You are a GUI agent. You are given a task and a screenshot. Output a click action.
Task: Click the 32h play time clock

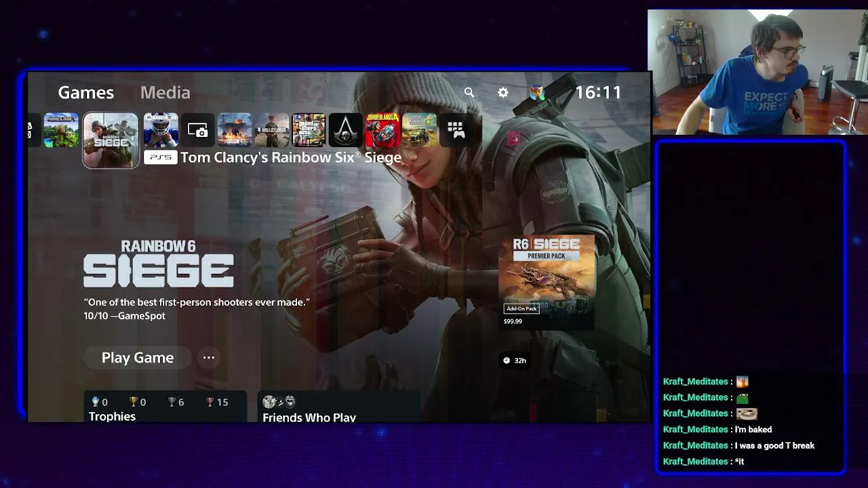tap(515, 361)
